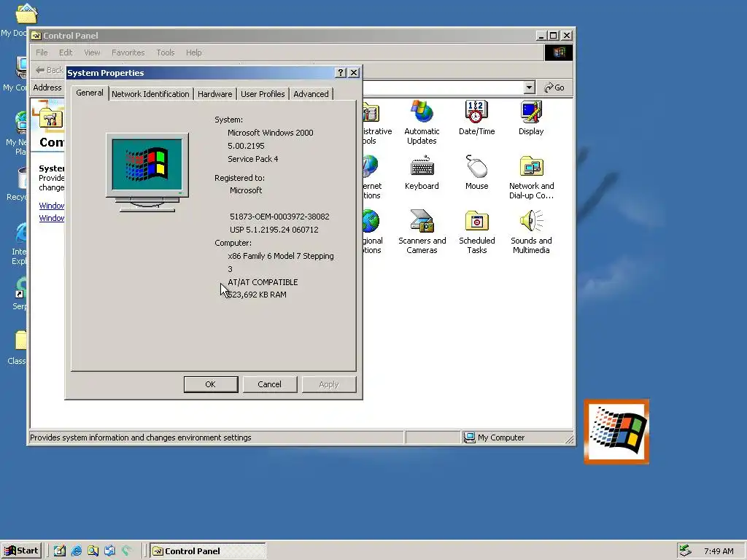747x560 pixels.
Task: Open Network and Dial-up Connections icon
Action: point(531,177)
